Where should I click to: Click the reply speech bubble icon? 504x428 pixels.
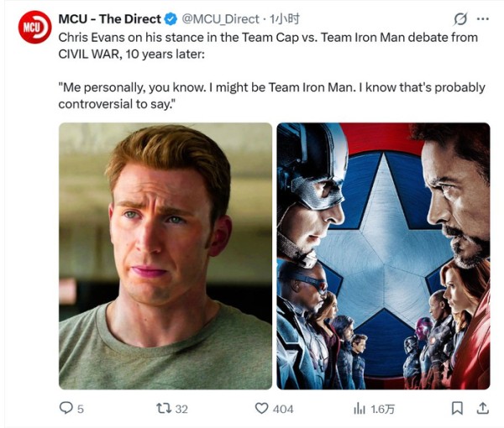point(66,408)
